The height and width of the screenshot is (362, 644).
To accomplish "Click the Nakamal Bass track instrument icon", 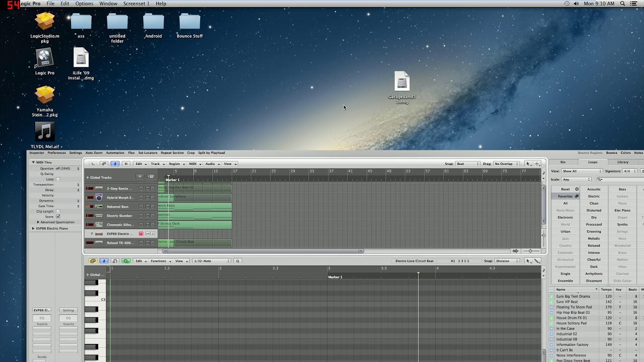I will [x=99, y=207].
